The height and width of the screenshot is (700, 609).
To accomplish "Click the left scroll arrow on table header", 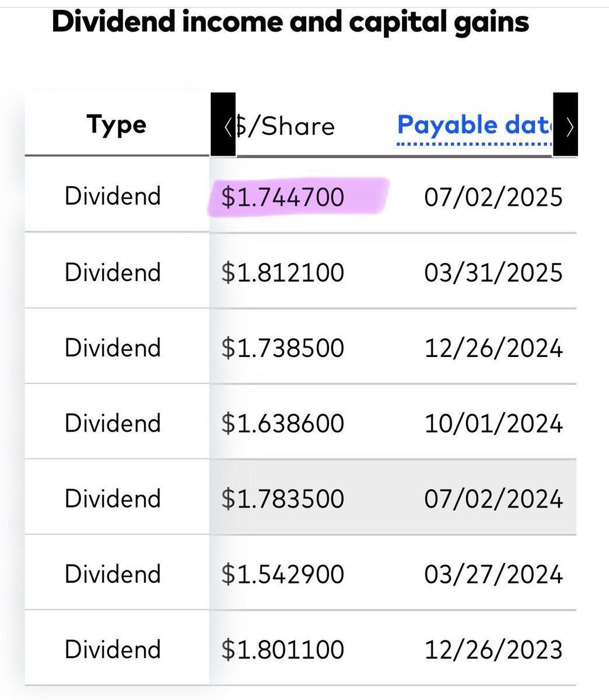I will pyautogui.click(x=223, y=125).
